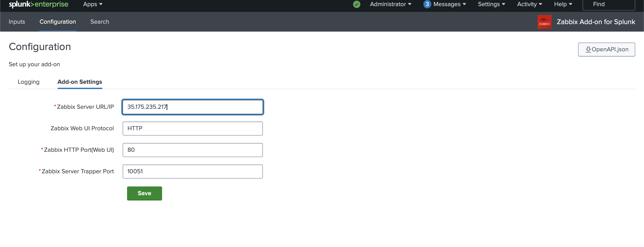Click the 'Zabbix Server Trapper Port' label
644x247 pixels.
[x=78, y=171]
